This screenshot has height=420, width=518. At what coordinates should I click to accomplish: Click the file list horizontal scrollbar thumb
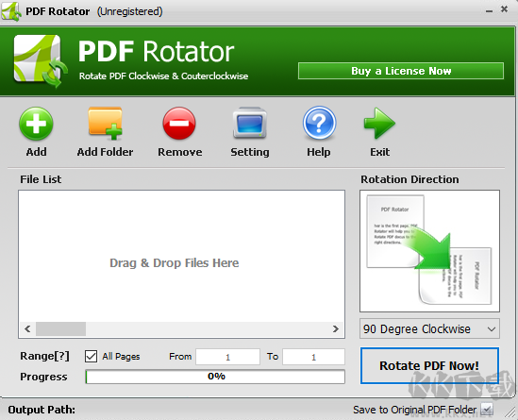pyautogui.click(x=60, y=329)
